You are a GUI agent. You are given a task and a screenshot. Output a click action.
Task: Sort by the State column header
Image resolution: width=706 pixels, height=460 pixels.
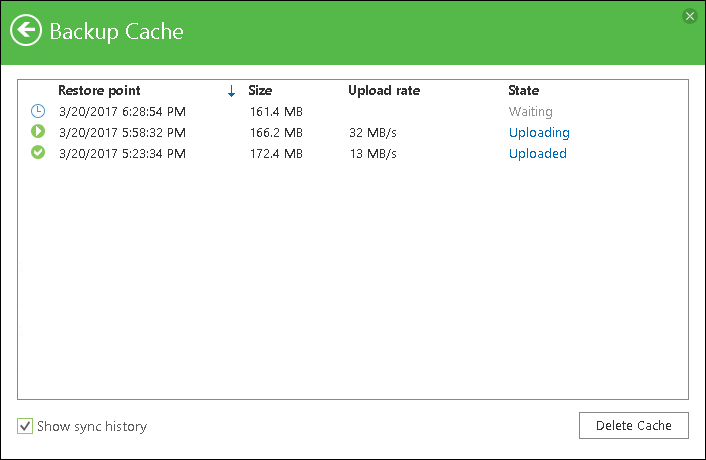pyautogui.click(x=523, y=91)
